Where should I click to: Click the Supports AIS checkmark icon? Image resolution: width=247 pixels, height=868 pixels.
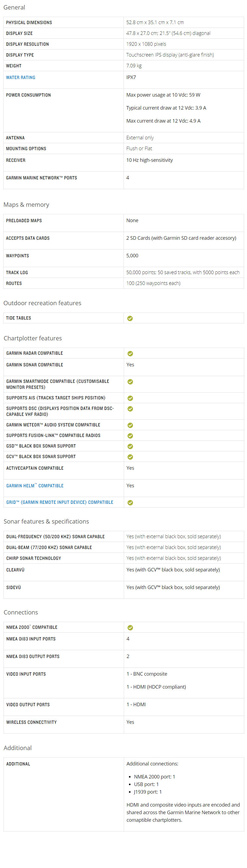130,398
